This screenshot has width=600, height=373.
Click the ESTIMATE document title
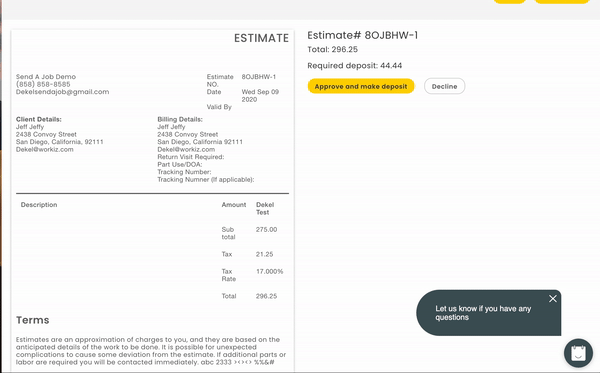point(261,38)
